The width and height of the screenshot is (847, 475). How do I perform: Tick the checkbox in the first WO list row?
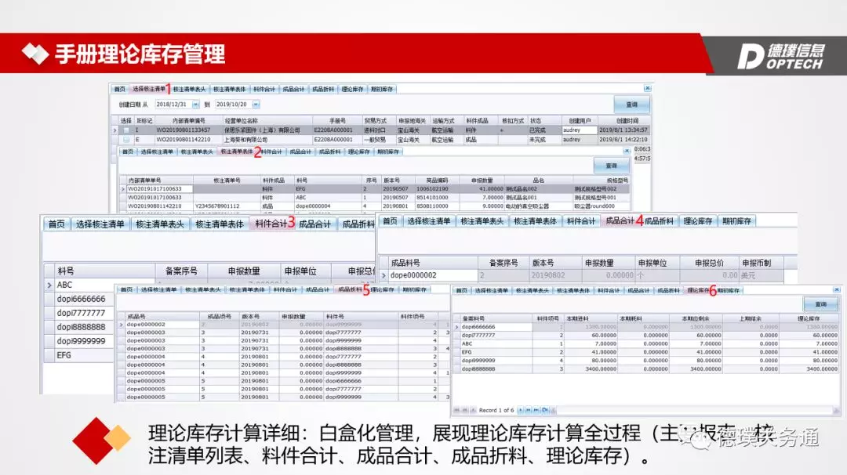(x=126, y=129)
